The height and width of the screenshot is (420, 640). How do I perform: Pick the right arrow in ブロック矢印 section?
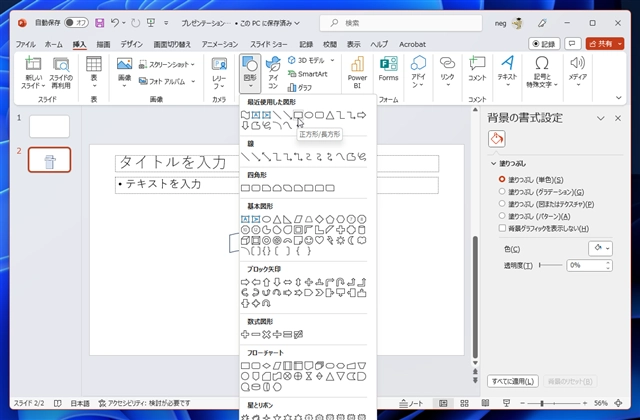coord(245,282)
